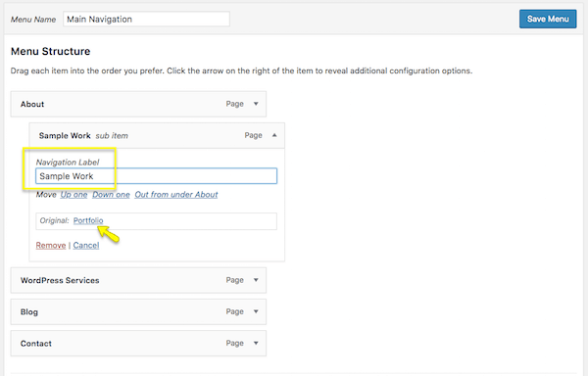Click the Menu Structure heading
588x376 pixels.
(x=51, y=51)
